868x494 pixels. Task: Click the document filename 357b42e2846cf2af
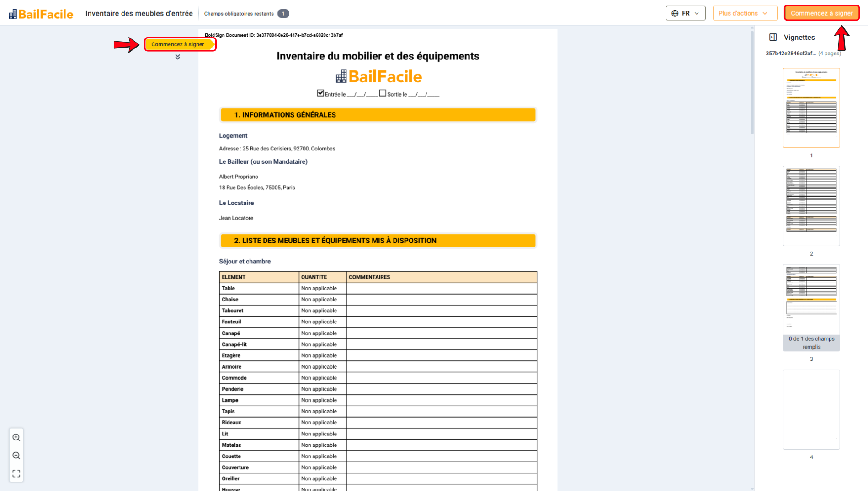tap(790, 54)
